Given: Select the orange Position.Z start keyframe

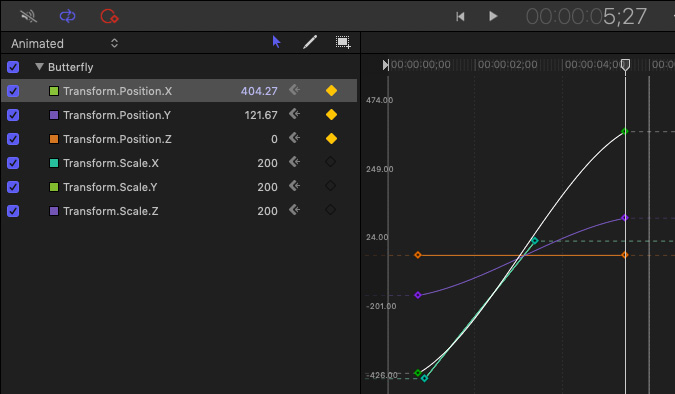Looking at the screenshot, I should 418,255.
